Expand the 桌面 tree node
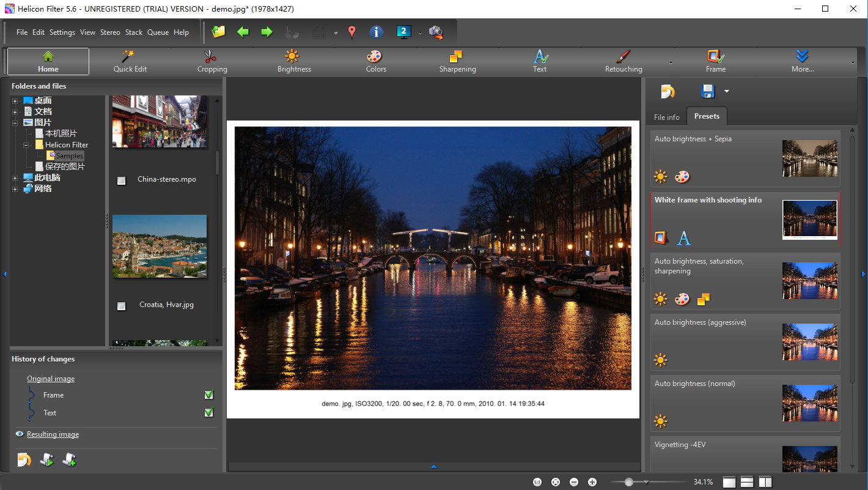The width and height of the screenshot is (868, 490). coord(15,101)
